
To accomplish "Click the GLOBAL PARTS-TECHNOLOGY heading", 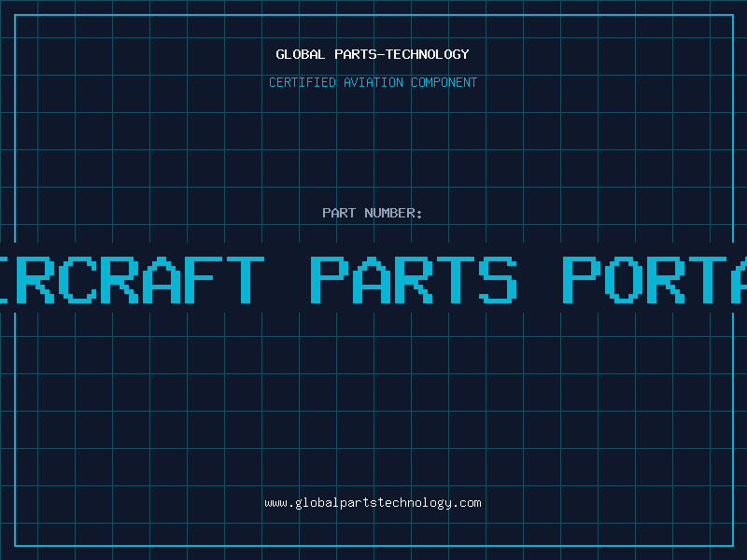I will (373, 54).
